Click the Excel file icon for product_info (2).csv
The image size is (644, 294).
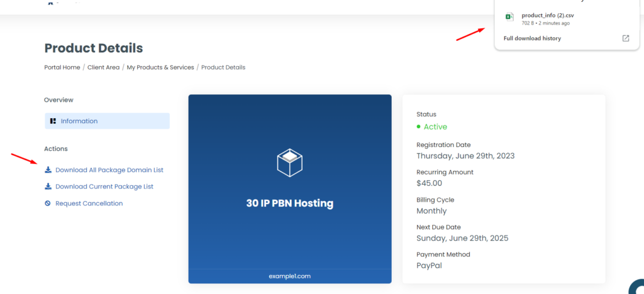[x=509, y=17]
